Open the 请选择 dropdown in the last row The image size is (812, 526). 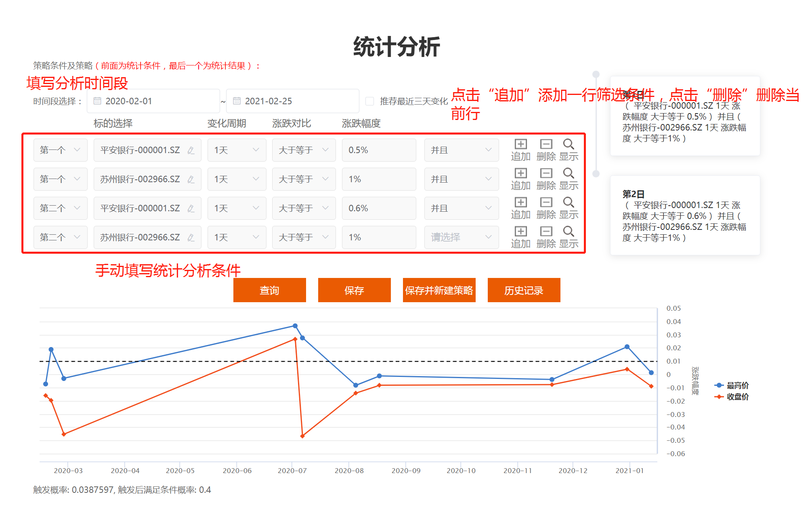pyautogui.click(x=461, y=237)
